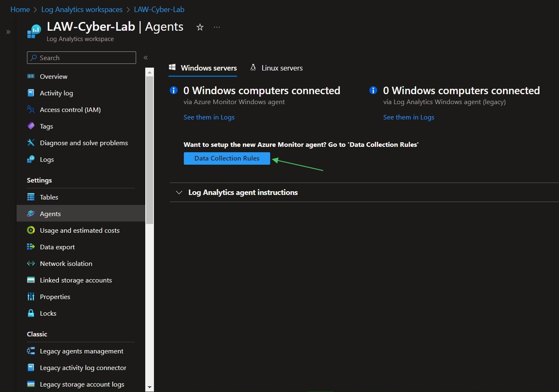Click the Locks padlock icon
The width and height of the screenshot is (559, 392).
point(31,313)
